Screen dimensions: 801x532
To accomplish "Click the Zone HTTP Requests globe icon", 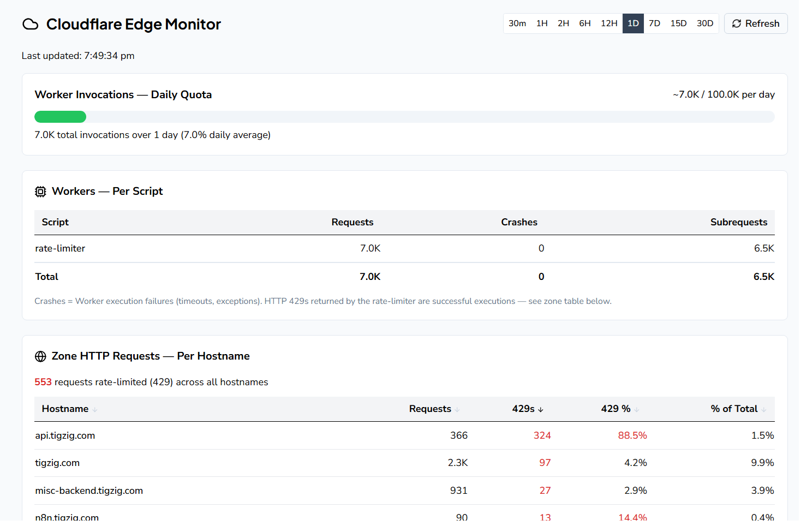I will (40, 356).
